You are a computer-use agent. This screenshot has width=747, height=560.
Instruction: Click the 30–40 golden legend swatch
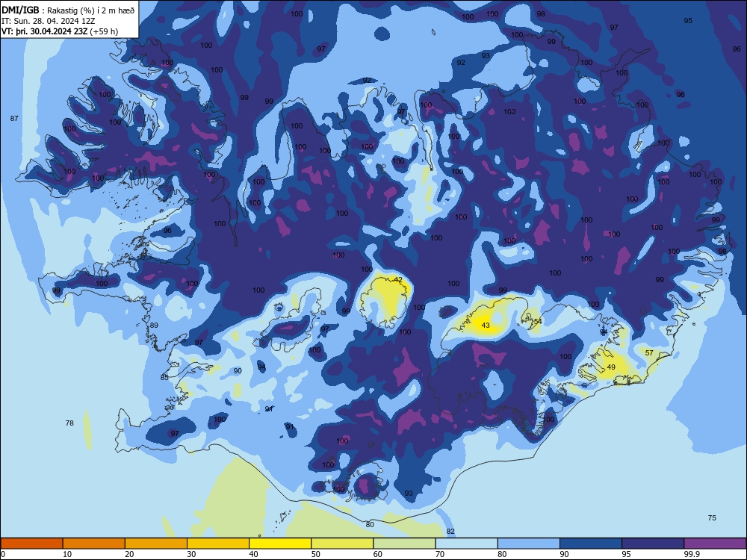pyautogui.click(x=218, y=544)
